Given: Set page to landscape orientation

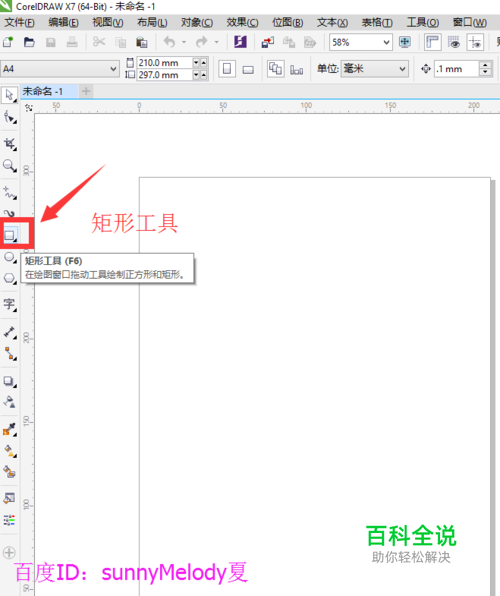Looking at the screenshot, I should (x=248, y=69).
